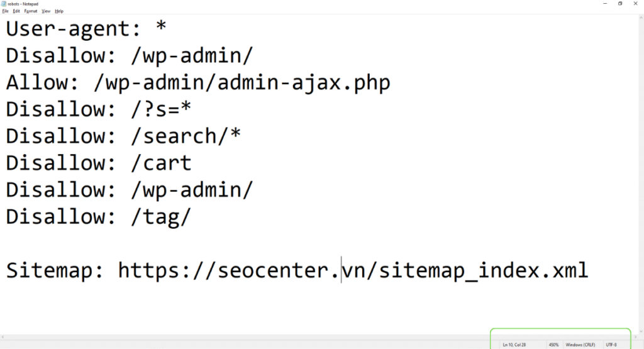Click the Ln 10, Col 28 status indicator

point(514,345)
